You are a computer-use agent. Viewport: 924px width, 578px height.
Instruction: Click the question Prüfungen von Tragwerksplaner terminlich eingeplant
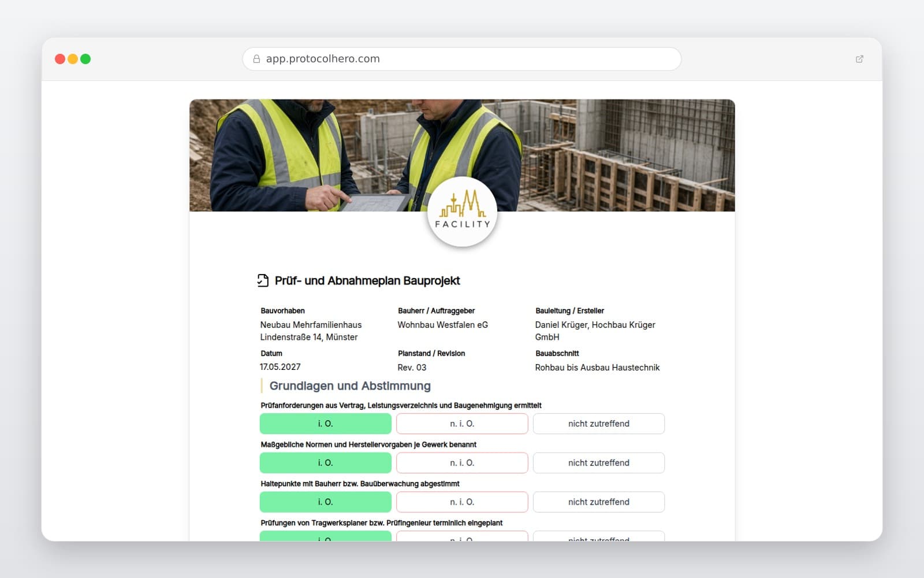tap(382, 523)
